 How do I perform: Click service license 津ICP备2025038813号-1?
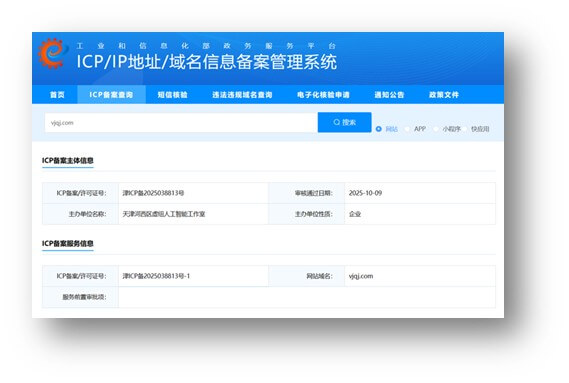click(x=156, y=276)
